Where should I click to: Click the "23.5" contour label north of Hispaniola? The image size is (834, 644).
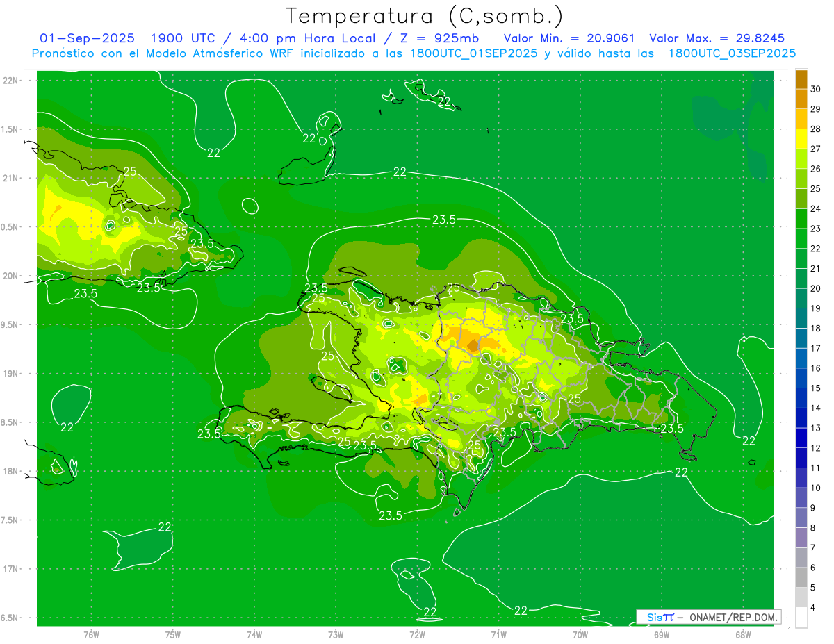(444, 220)
